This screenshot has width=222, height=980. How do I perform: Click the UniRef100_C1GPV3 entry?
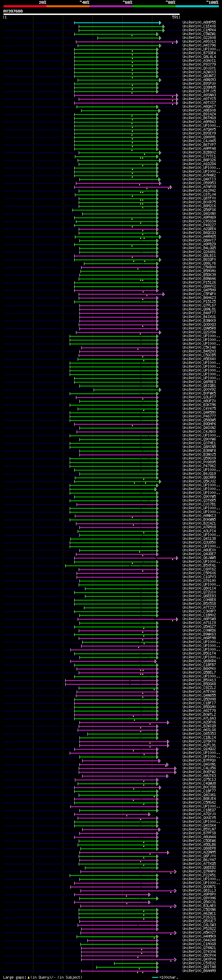coord(199,577)
